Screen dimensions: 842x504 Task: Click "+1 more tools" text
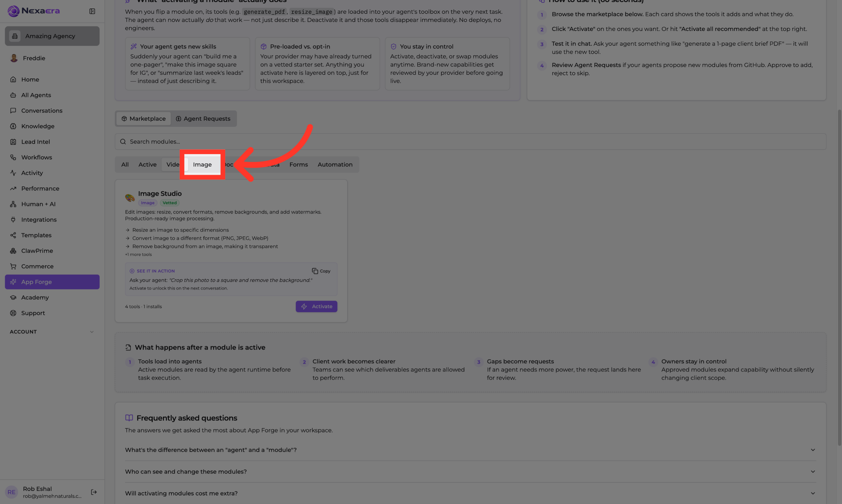[x=138, y=255]
